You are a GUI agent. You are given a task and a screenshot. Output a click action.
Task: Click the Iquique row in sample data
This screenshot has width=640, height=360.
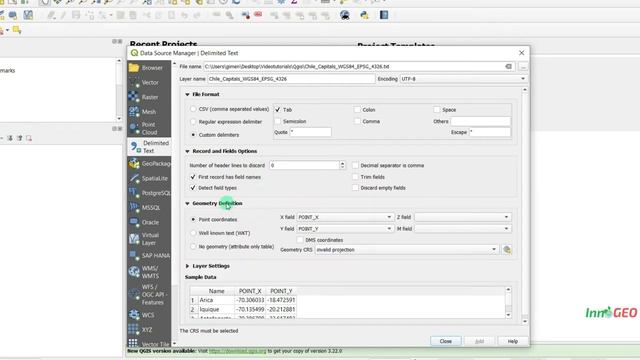tap(243, 309)
